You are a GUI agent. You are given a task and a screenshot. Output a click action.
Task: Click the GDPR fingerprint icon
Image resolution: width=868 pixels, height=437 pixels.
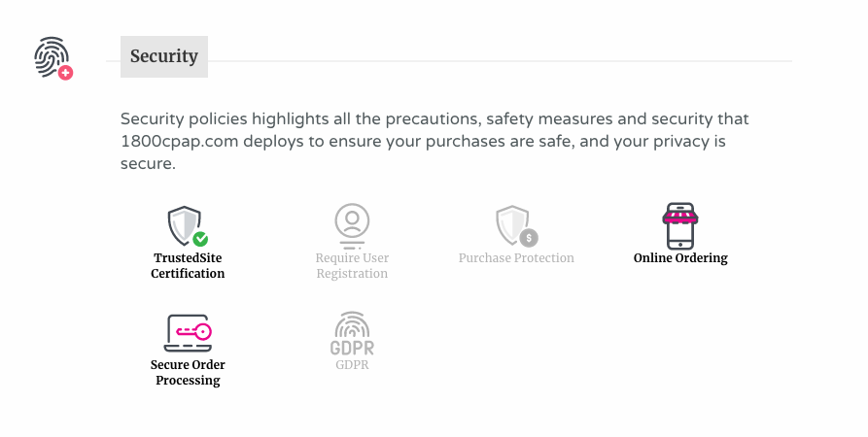point(352,333)
